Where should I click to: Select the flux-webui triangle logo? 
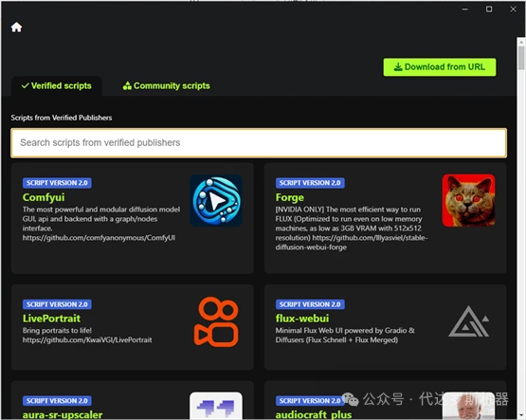tap(468, 321)
